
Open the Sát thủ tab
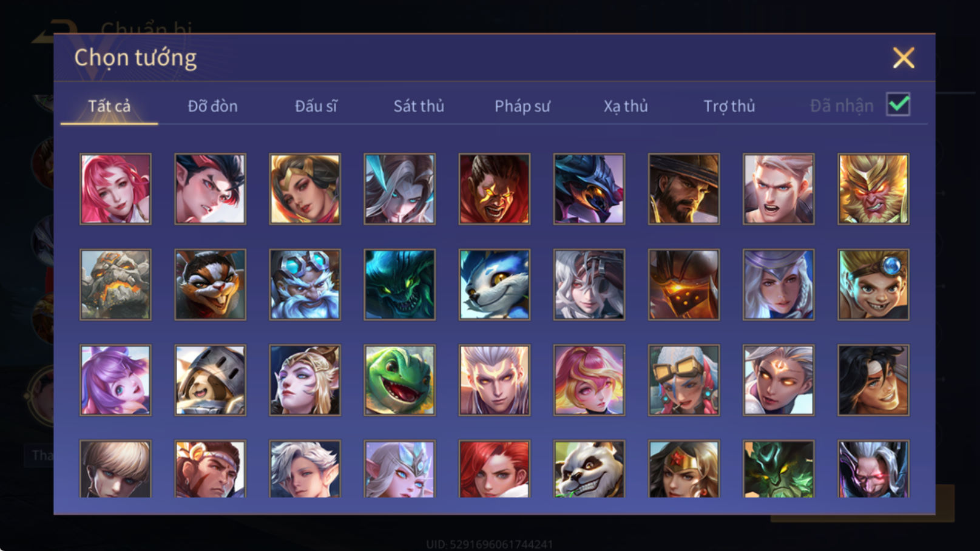pos(419,106)
